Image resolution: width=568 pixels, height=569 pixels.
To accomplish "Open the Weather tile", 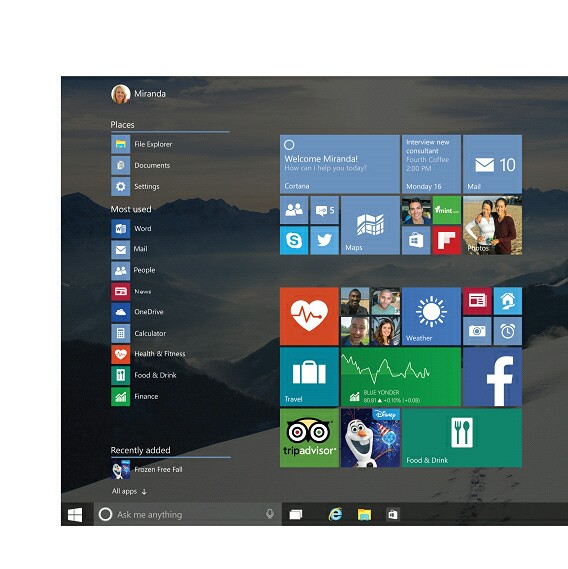I will point(431,316).
